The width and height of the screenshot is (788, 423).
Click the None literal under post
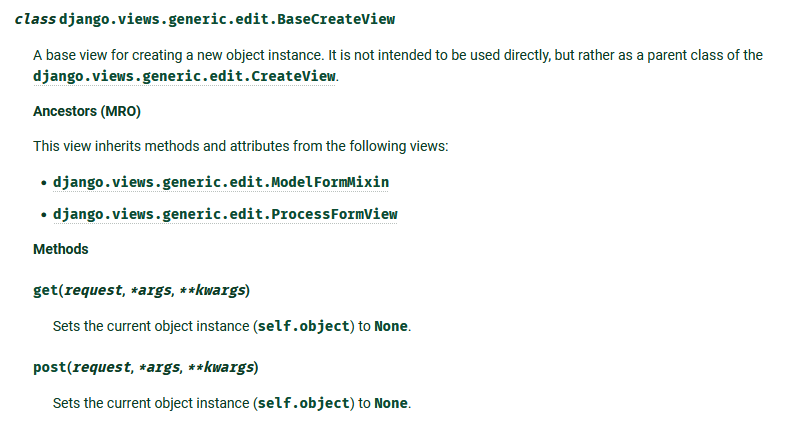[391, 403]
